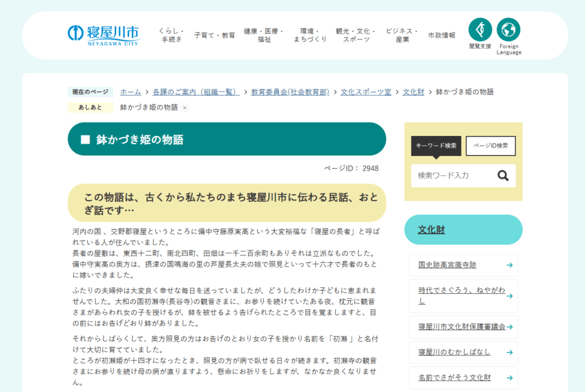The image size is (585, 392).
Task: Open the Foreign Language globe icon
Action: click(x=508, y=30)
